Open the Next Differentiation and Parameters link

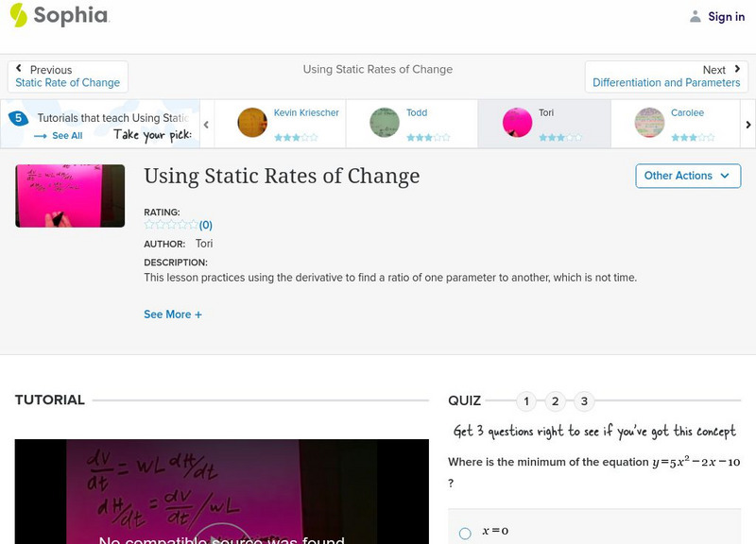[x=668, y=80]
